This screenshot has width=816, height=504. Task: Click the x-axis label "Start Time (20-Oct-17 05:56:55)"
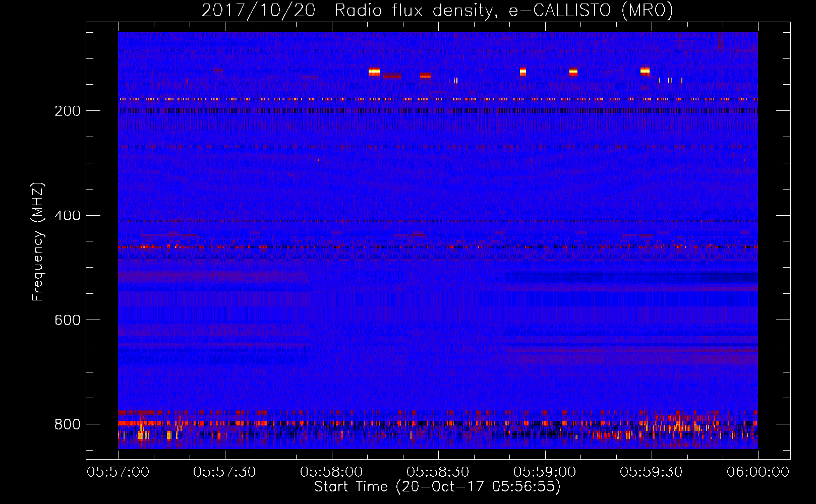coord(437,487)
